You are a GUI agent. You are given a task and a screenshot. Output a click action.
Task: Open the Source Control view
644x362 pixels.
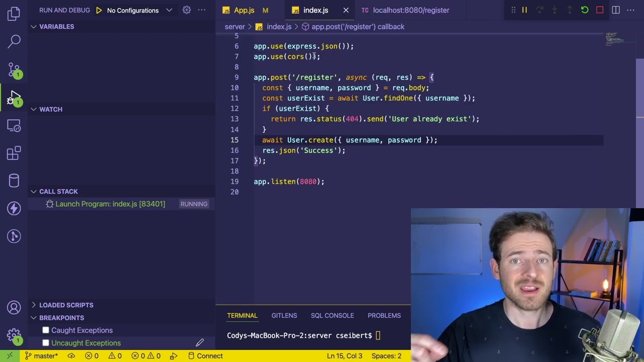pyautogui.click(x=14, y=70)
